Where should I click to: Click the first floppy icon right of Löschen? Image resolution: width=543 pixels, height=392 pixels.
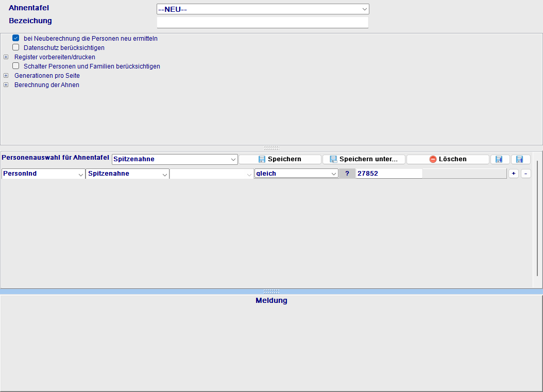pos(500,159)
